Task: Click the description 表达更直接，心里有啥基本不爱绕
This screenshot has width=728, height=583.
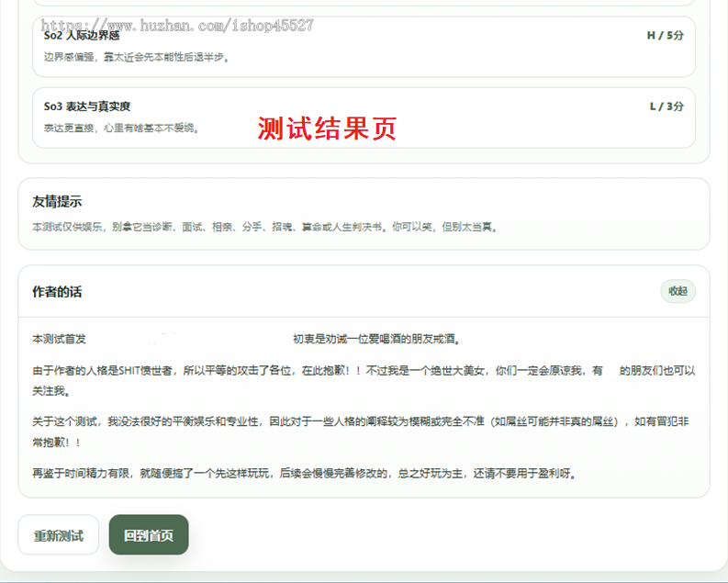Action: tap(122, 128)
